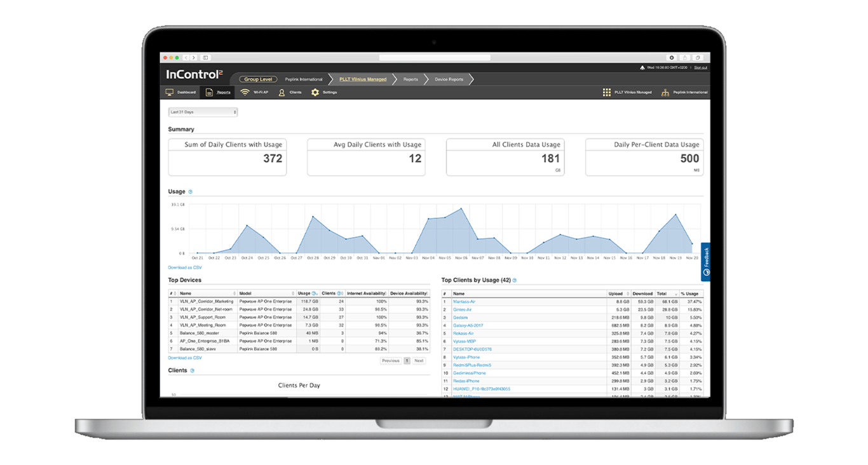Image resolution: width=868 pixels, height=465 pixels.
Task: Click page 1 pagination button
Action: (407, 361)
